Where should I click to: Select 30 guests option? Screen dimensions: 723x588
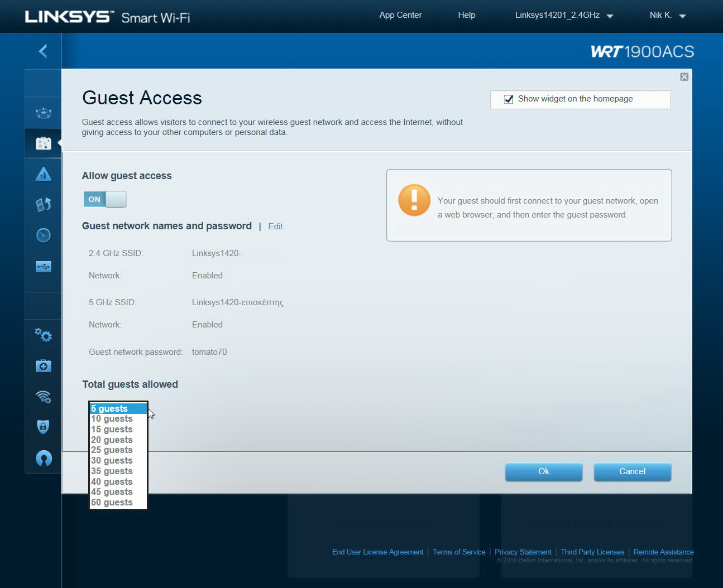(118, 461)
